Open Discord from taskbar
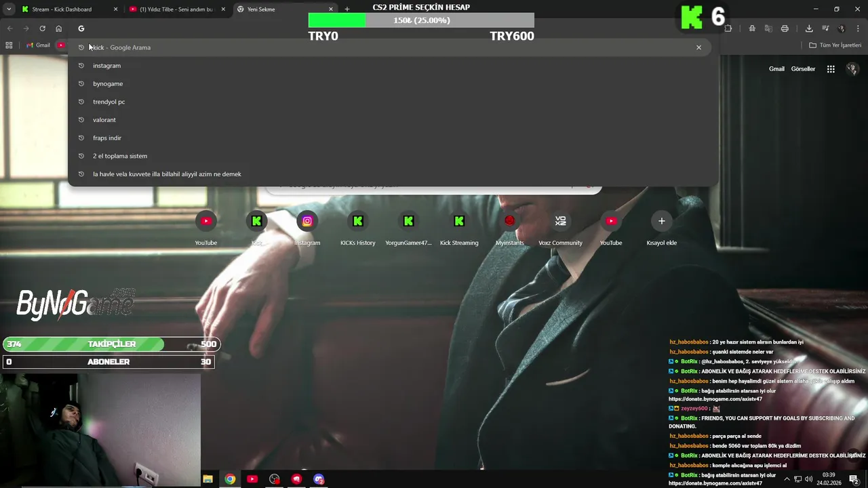This screenshot has height=488, width=868. tap(319, 479)
